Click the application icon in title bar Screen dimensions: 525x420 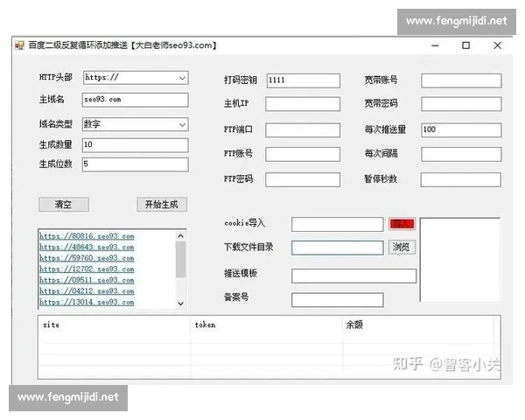[19, 45]
